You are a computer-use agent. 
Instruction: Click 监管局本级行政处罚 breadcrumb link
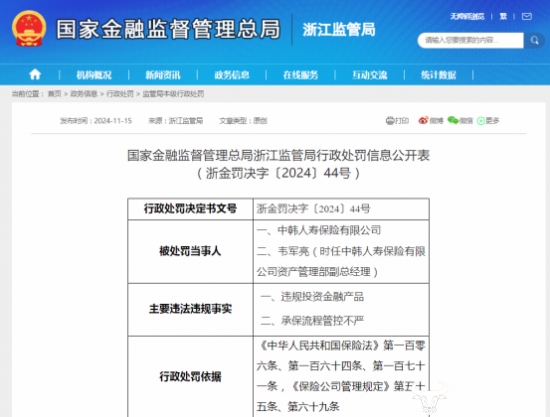pos(173,94)
